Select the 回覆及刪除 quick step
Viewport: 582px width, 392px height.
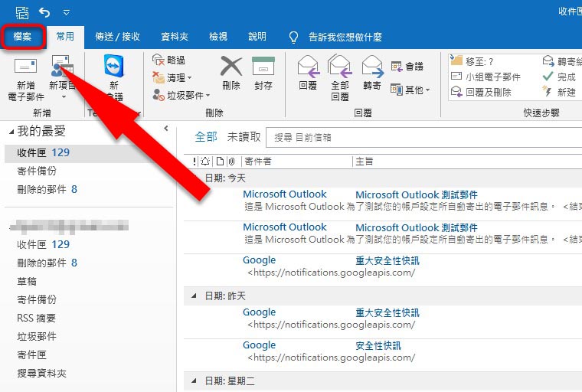click(481, 92)
